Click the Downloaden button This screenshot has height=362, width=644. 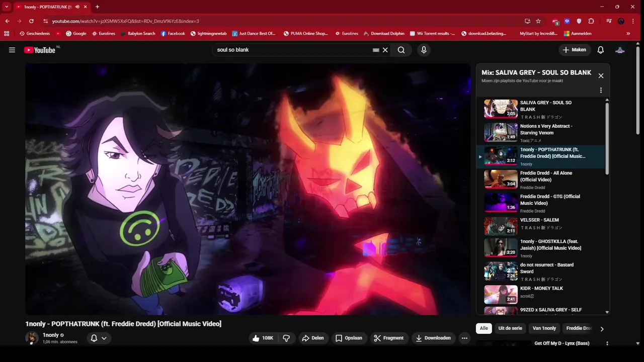(x=433, y=338)
